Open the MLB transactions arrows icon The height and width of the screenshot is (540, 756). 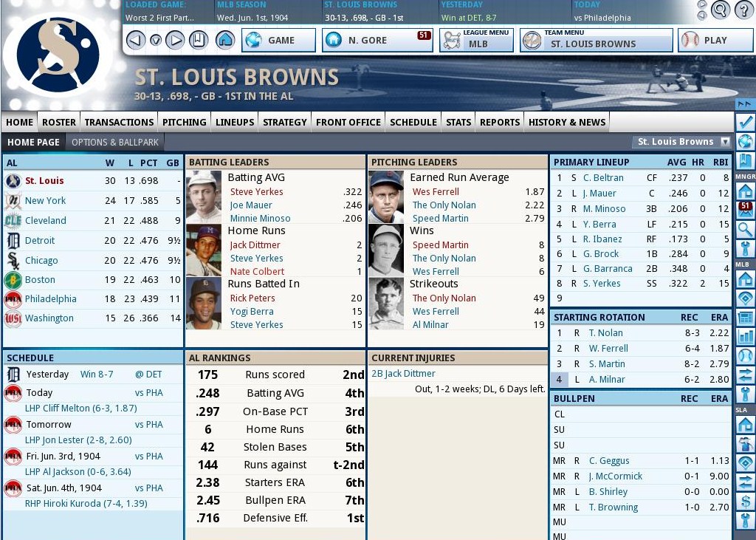(x=746, y=375)
